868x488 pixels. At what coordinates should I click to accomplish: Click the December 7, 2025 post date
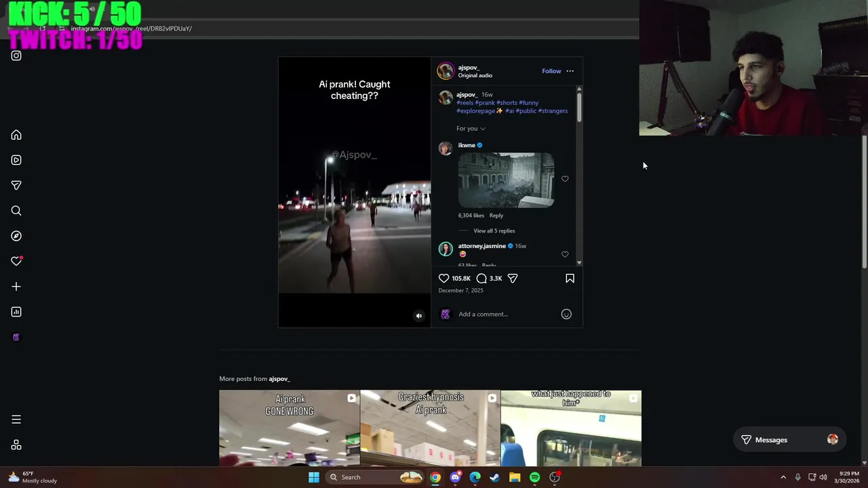460,290
